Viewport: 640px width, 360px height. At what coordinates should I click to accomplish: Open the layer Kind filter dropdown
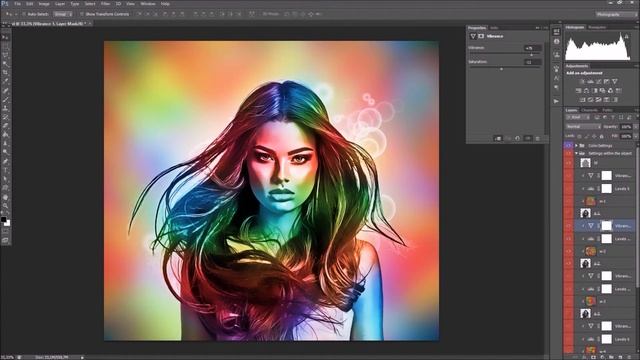click(x=578, y=118)
